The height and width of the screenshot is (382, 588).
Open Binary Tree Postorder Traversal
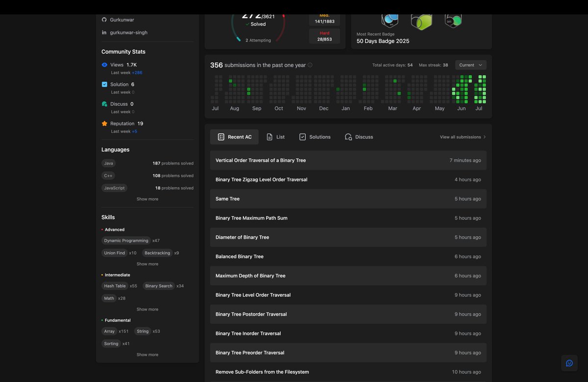point(348,314)
